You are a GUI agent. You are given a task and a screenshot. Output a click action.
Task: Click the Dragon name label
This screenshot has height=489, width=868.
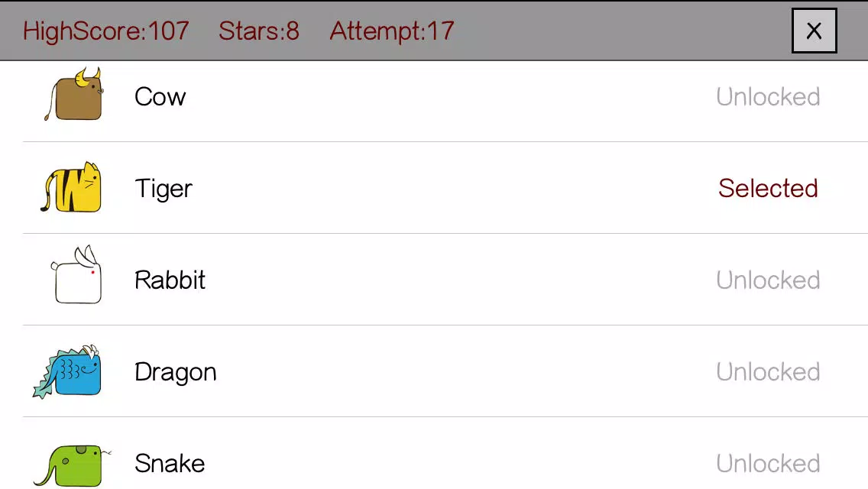pyautogui.click(x=176, y=372)
